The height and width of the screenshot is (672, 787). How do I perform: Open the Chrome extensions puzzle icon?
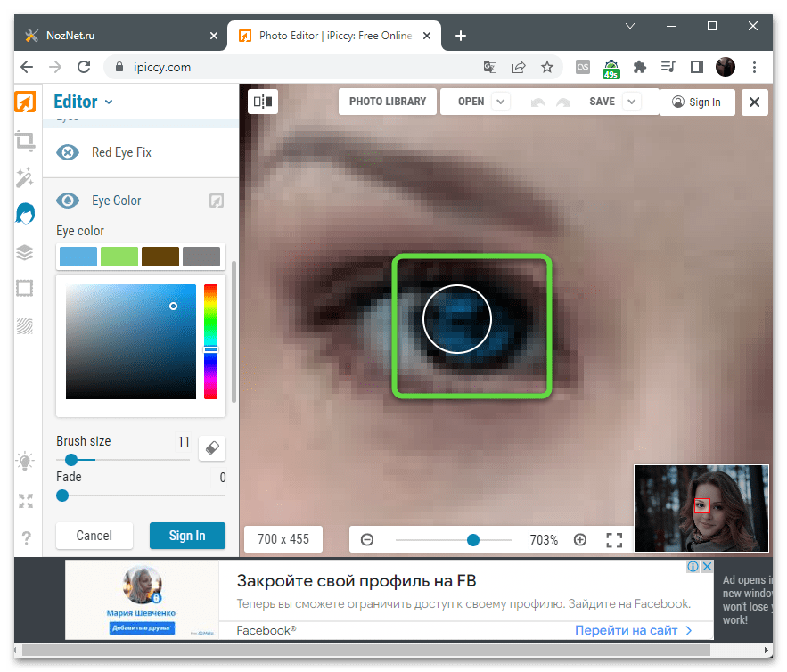pyautogui.click(x=639, y=67)
